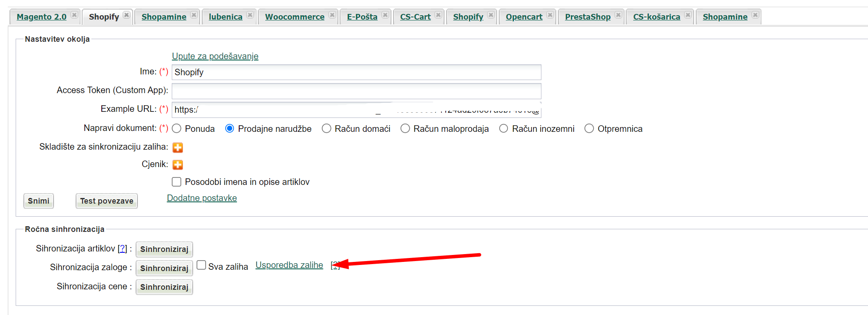The image size is (868, 315).
Task: Close the CS-košarica tab
Action: (688, 15)
